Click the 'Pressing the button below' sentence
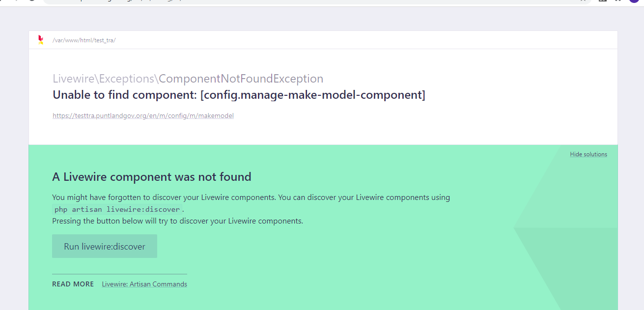The width and height of the screenshot is (644, 310). click(x=177, y=221)
